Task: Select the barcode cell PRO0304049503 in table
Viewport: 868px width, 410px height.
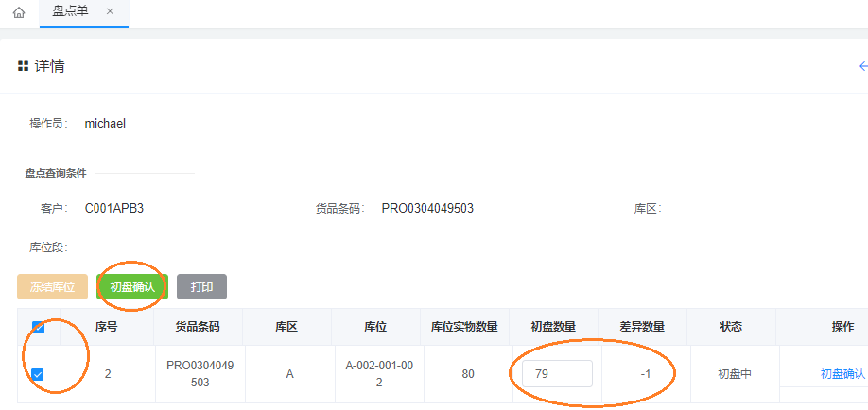Action: point(199,374)
